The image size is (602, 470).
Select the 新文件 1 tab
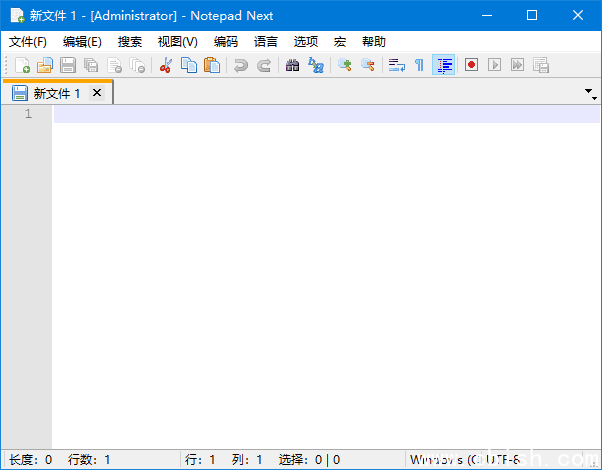[56, 93]
